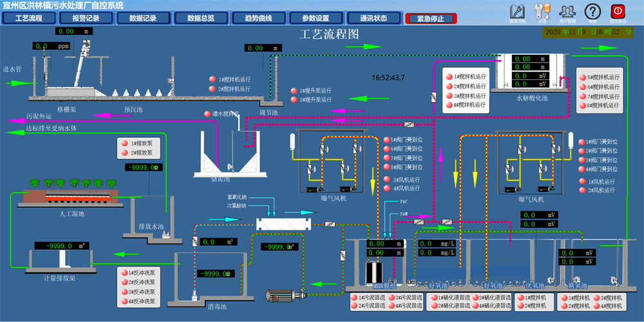Click the 4#污泥回流 indicator lamp
The height and width of the screenshot is (322, 644).
391,306
